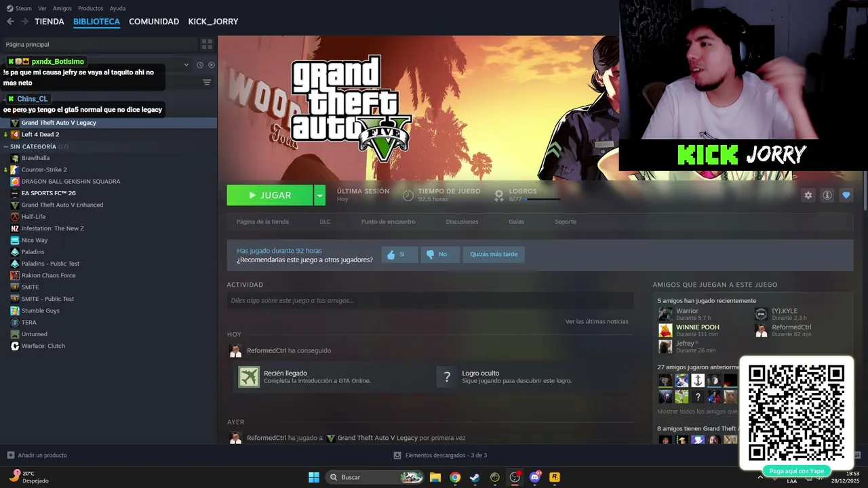The width and height of the screenshot is (868, 488).
Task: Select Stumble Guys game icon
Action: (x=15, y=310)
